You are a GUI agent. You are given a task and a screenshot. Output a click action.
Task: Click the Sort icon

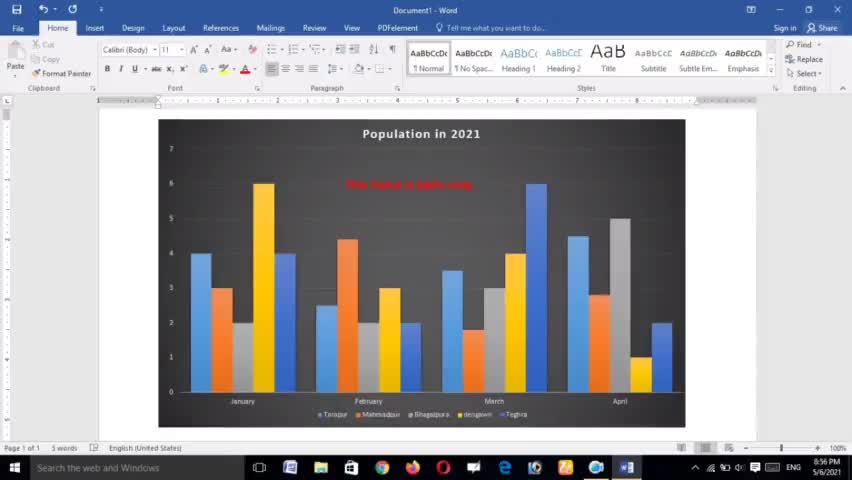pyautogui.click(x=374, y=50)
